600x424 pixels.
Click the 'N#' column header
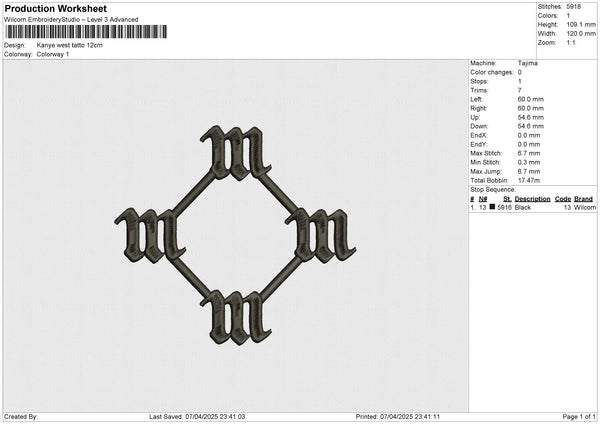tap(483, 199)
